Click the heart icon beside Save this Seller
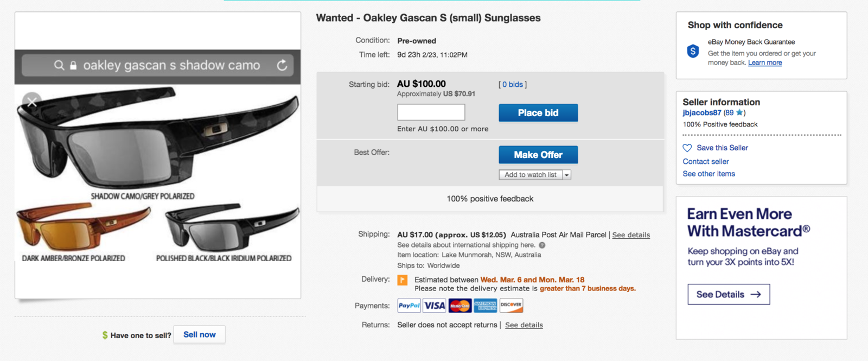The image size is (868, 361). click(x=687, y=148)
